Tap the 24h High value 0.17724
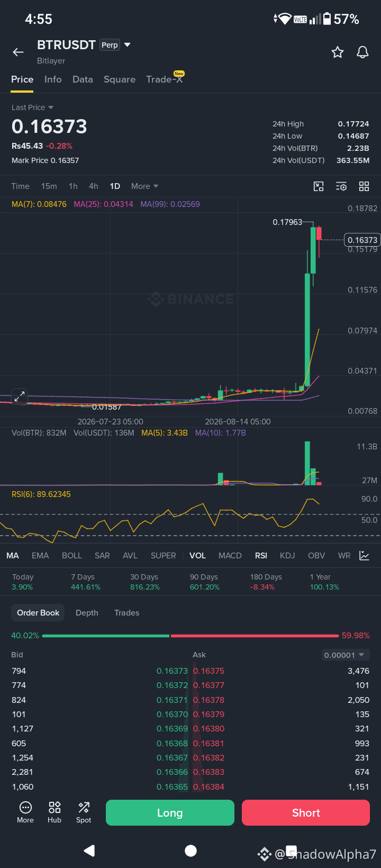 pos(353,124)
